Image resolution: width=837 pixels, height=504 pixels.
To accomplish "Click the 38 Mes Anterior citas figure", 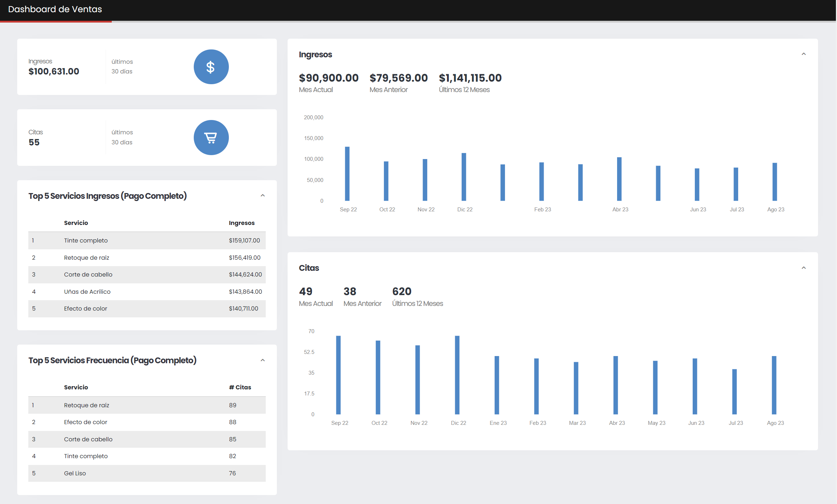I will 350,291.
